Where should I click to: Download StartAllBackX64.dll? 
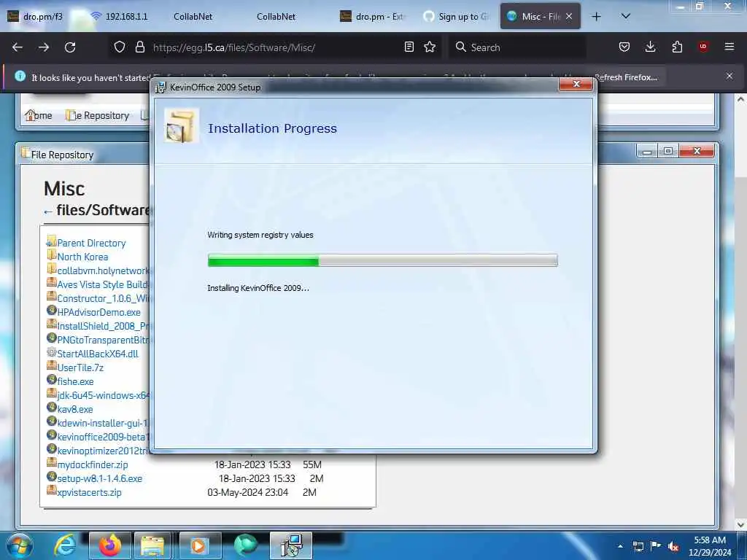pyautogui.click(x=98, y=354)
